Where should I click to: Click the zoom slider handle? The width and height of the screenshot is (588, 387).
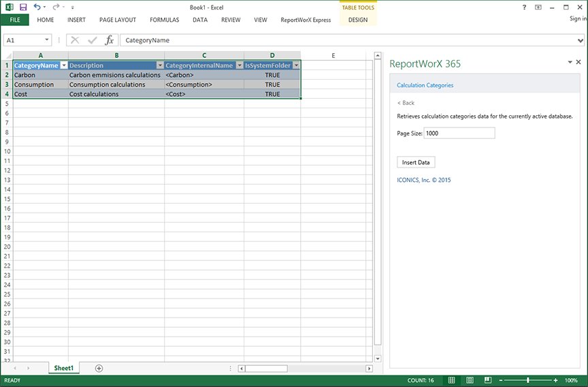(x=527, y=380)
